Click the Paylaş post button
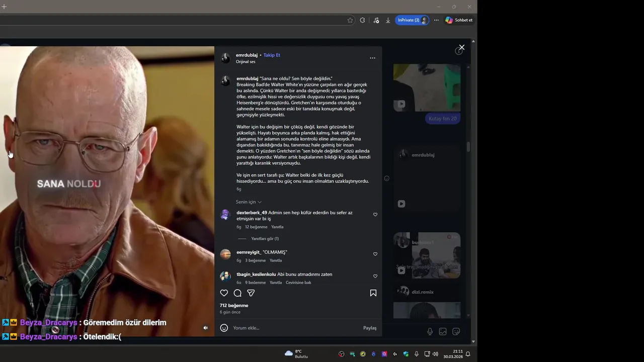 [370, 328]
